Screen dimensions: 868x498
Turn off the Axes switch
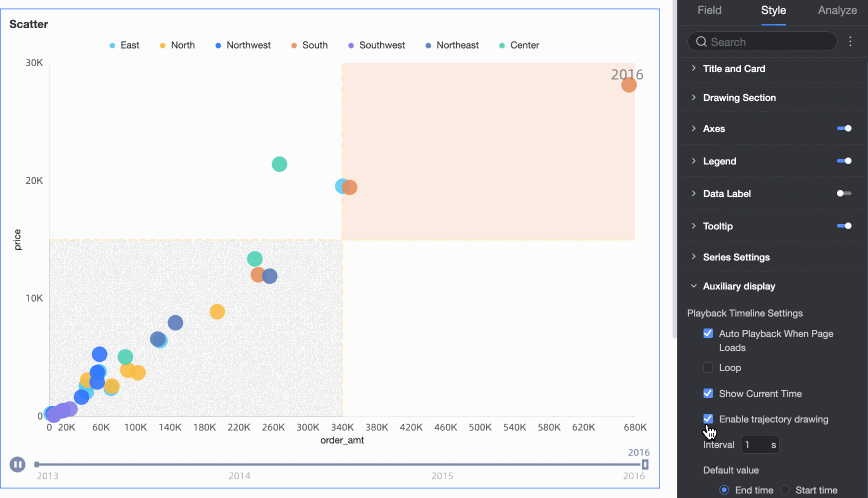[x=844, y=128]
